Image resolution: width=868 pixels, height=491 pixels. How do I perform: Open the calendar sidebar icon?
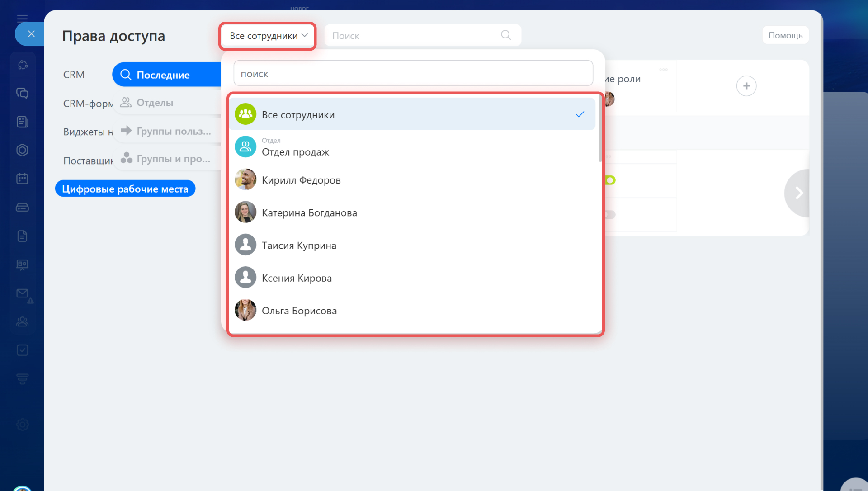[x=22, y=179]
